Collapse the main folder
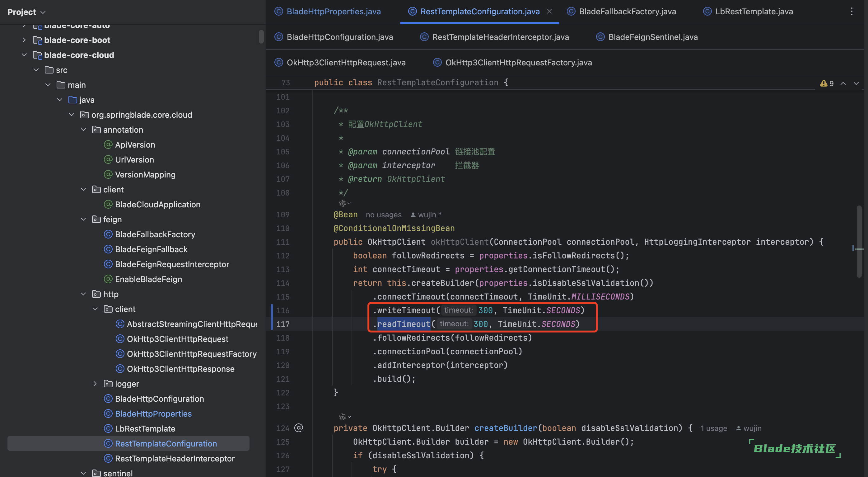Screen dimensions: 868x477 (x=48, y=85)
